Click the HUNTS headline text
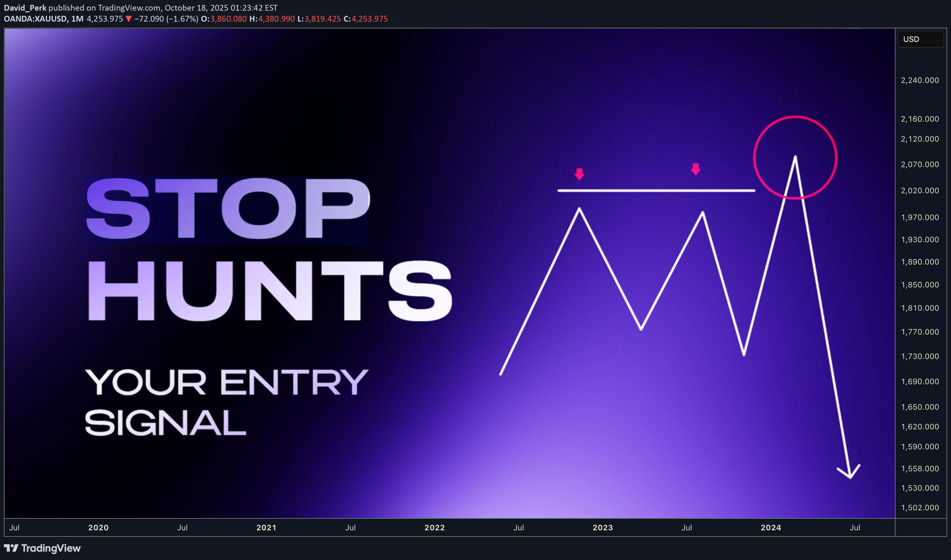The image size is (951, 560). point(270,291)
